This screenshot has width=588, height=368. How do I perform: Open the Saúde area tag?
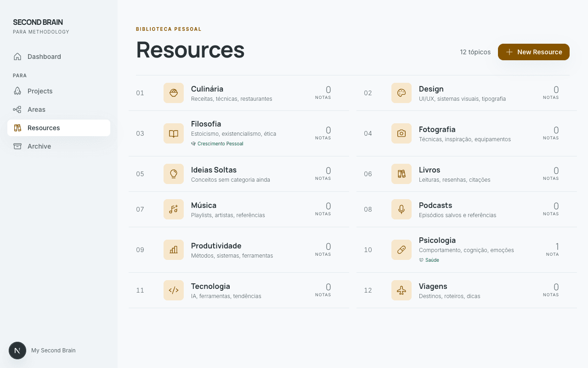tap(429, 260)
